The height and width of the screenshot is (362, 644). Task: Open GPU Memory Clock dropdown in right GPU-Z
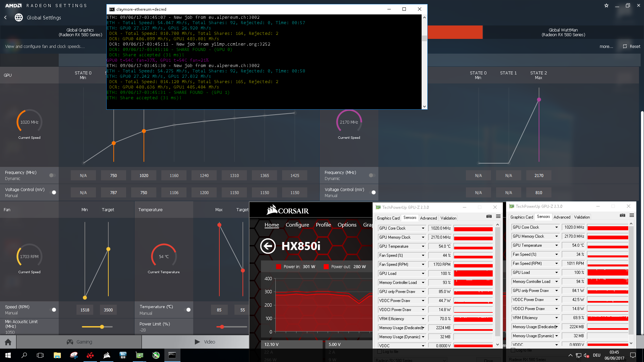coord(556,236)
